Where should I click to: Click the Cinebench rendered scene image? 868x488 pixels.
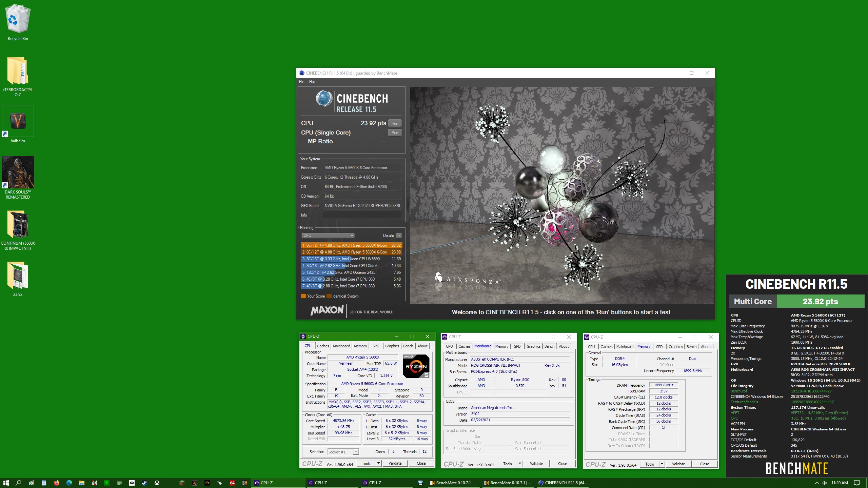pyautogui.click(x=562, y=196)
